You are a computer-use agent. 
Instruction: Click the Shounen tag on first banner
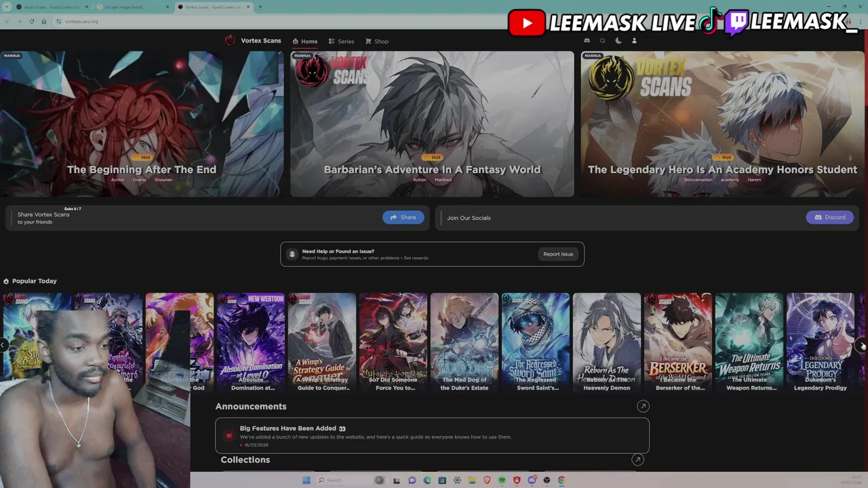click(x=163, y=180)
